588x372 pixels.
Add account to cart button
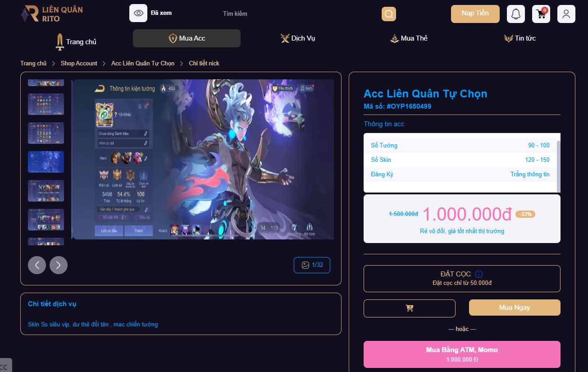point(410,308)
